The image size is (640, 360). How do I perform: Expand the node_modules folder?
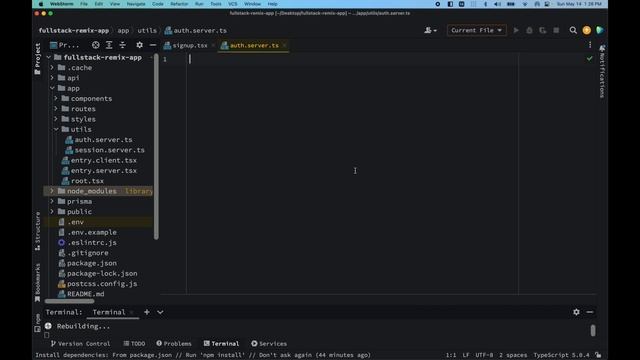point(52,191)
